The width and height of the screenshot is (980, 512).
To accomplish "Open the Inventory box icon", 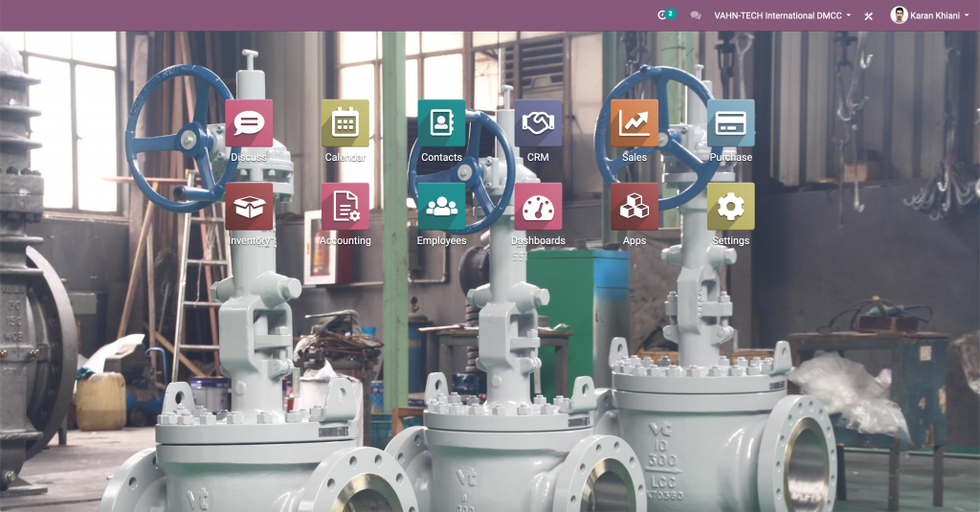I will (x=249, y=207).
